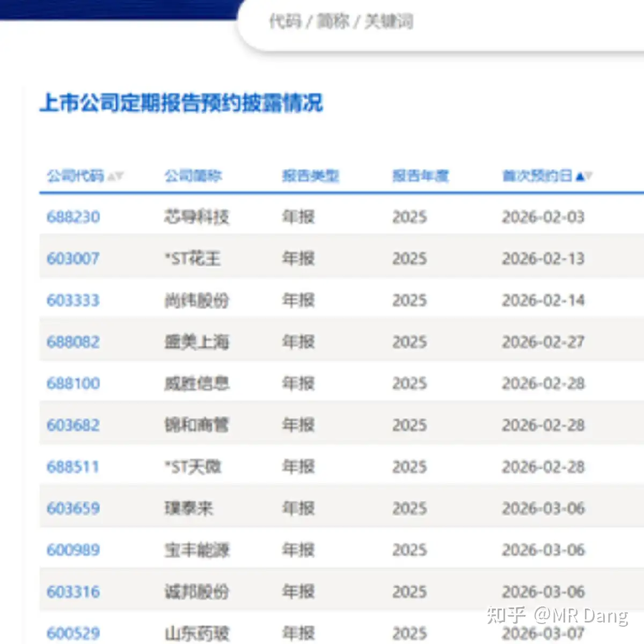Open company 603333 尚纬股份 link
This screenshot has height=644, width=644.
click(x=73, y=300)
